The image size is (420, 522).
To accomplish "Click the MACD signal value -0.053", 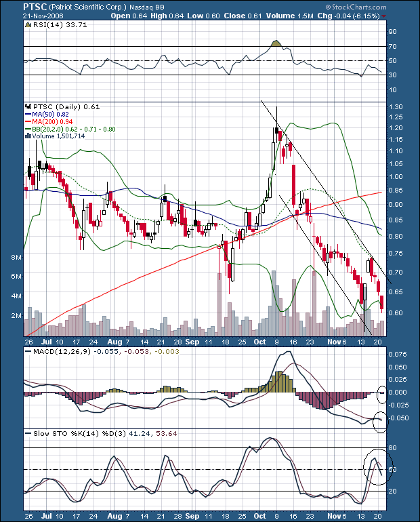I will [x=137, y=352].
